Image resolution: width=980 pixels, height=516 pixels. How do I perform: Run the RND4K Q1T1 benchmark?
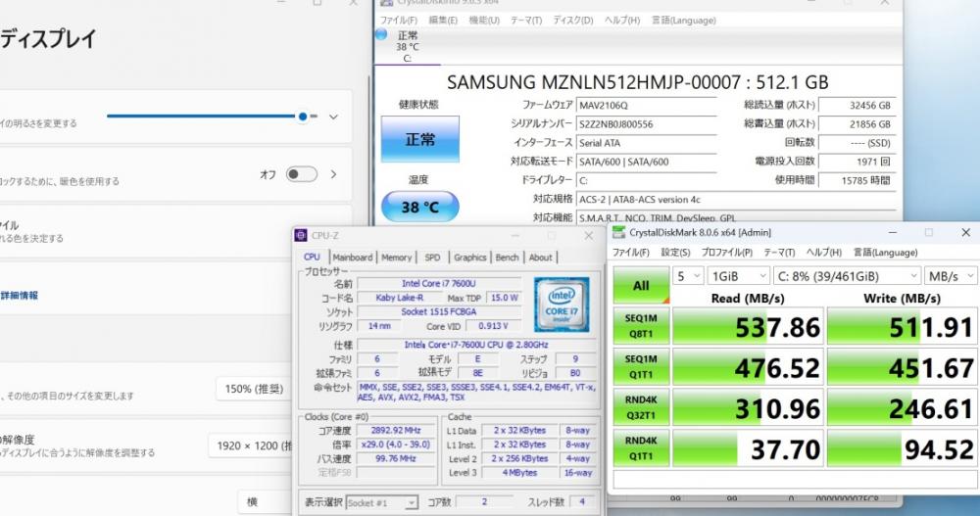pos(641,447)
